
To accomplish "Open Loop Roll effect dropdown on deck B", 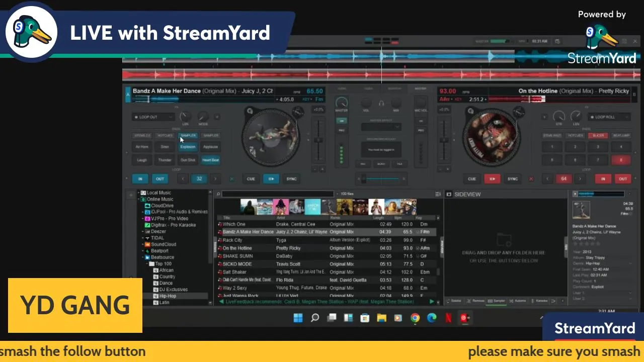I will [609, 117].
